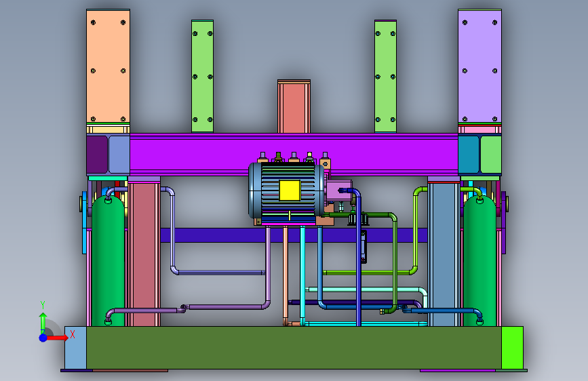Select the salmon center post above the beam
The image size is (588, 381).
click(x=294, y=106)
